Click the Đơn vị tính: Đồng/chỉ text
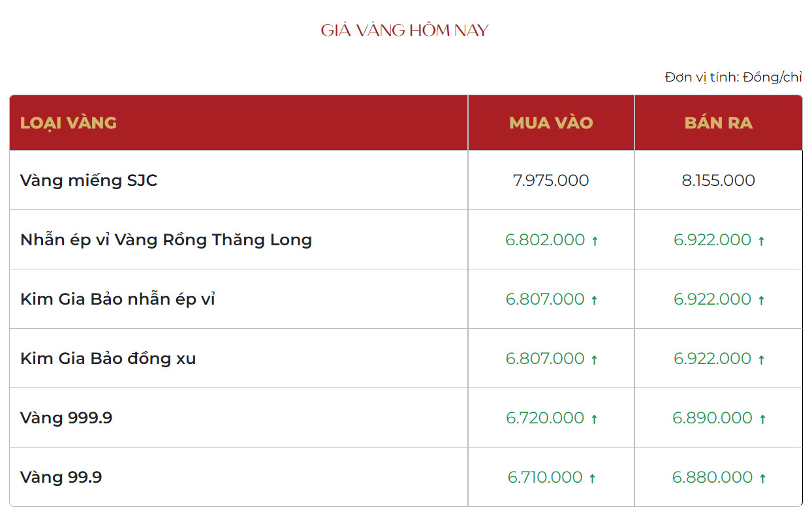The height and width of the screenshot is (516, 812). [x=733, y=78]
